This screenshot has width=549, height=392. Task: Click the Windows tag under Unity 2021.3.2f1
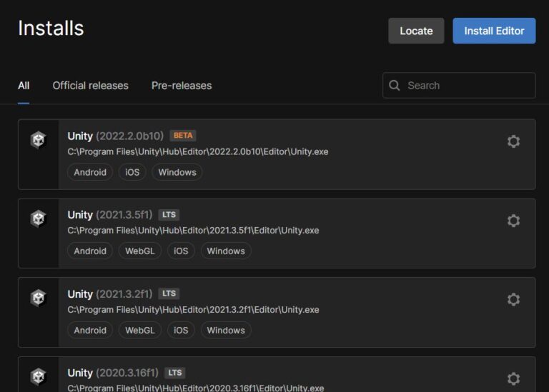[x=226, y=330]
